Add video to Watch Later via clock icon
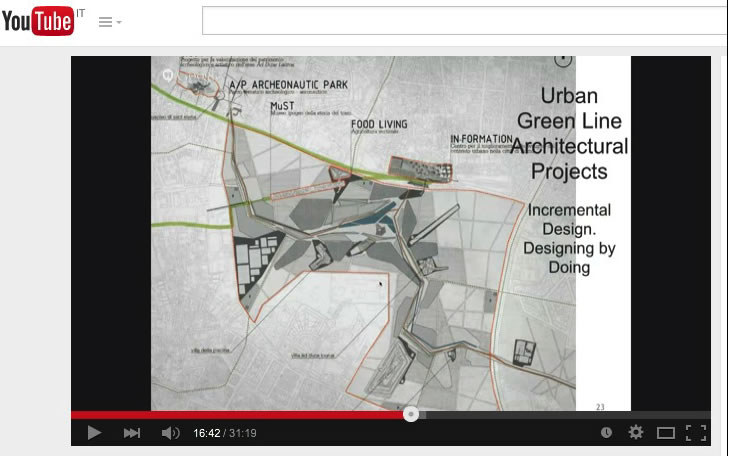This screenshot has width=739, height=468. click(606, 432)
